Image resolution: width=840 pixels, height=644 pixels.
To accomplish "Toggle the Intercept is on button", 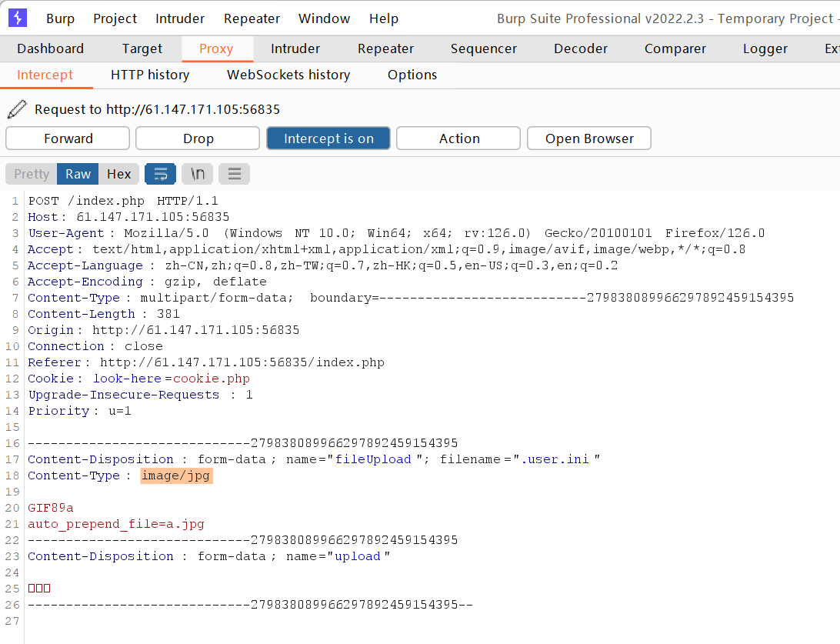I will [328, 138].
